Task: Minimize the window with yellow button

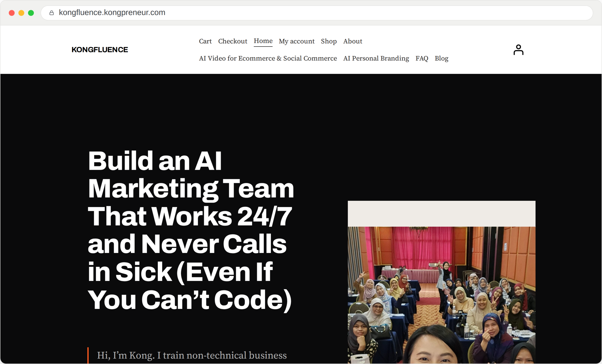Action: pyautogui.click(x=21, y=13)
